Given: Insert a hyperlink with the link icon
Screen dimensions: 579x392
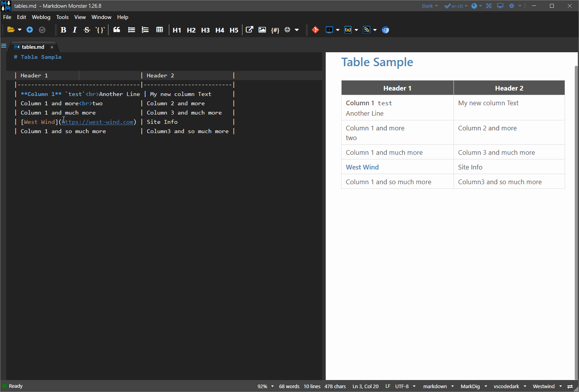Looking at the screenshot, I should click(x=249, y=30).
